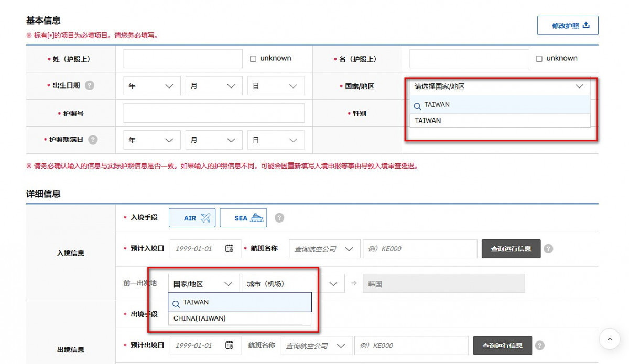The image size is (629, 364).
Task: Click question mark icon next to entry method
Action: point(279,217)
